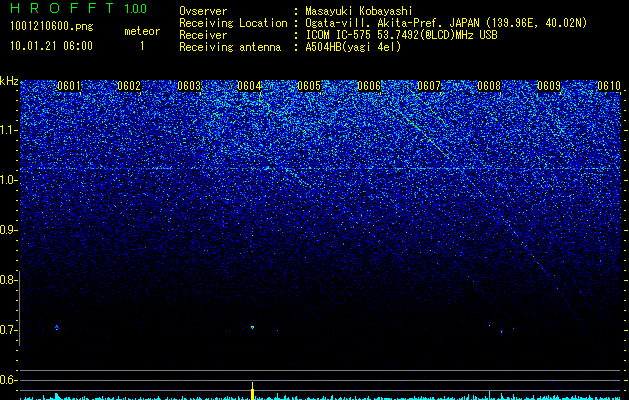Click the faint echo spot near 0601
Screen dimensions: 629x400
coord(57,327)
